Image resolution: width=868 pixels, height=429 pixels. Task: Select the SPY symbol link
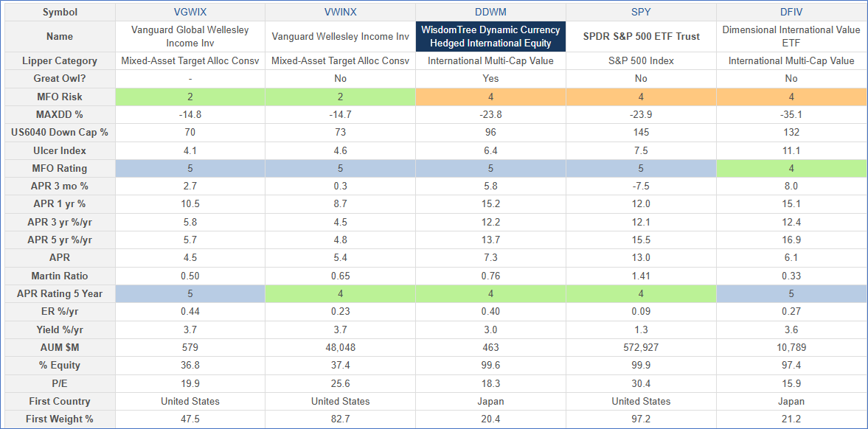pos(641,13)
